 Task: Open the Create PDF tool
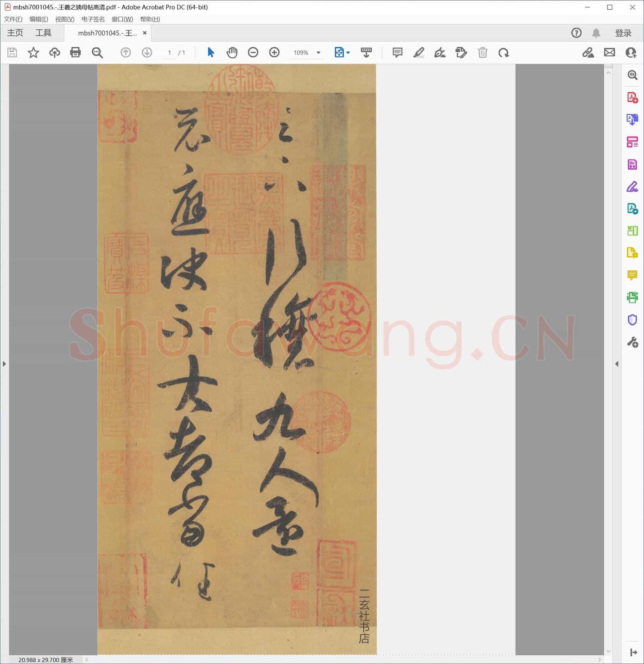(x=632, y=97)
